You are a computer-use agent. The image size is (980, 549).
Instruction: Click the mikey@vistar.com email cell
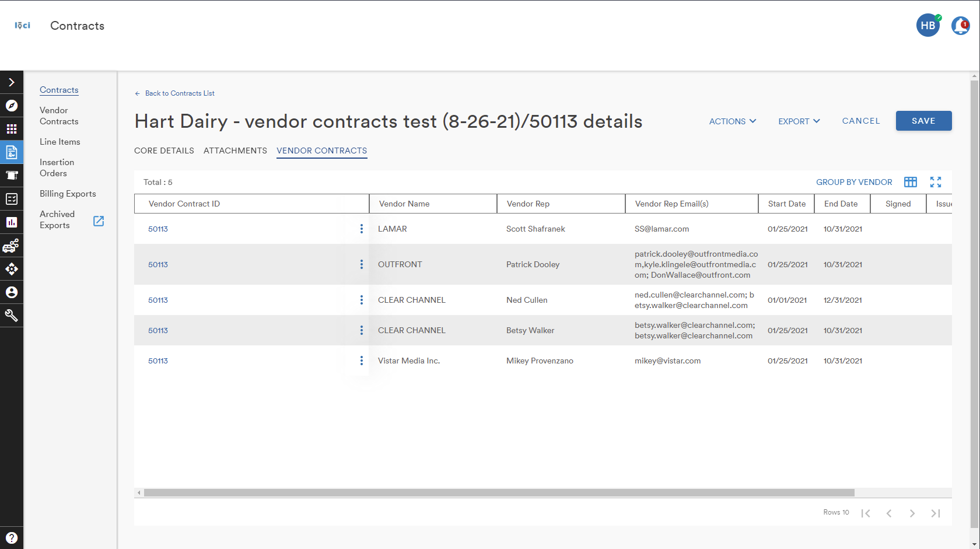(667, 361)
